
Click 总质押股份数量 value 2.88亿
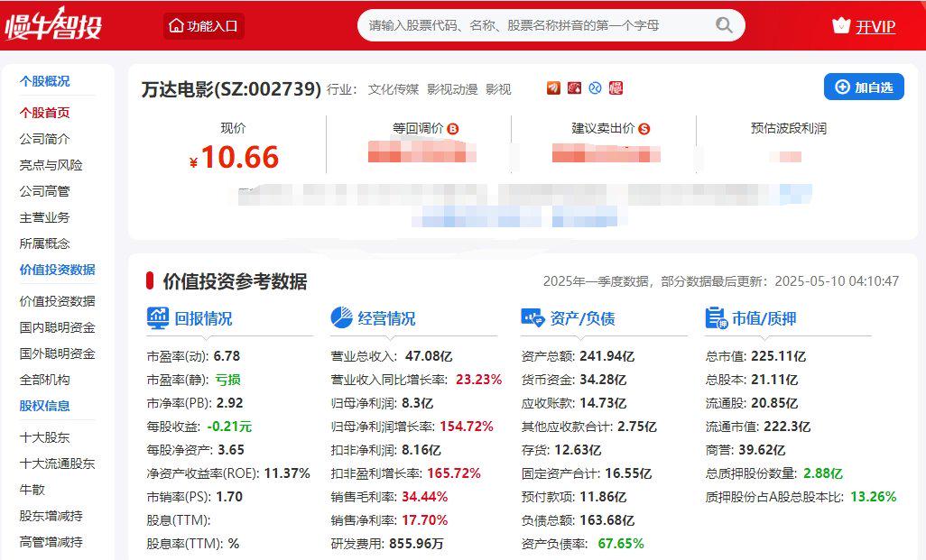pos(823,473)
